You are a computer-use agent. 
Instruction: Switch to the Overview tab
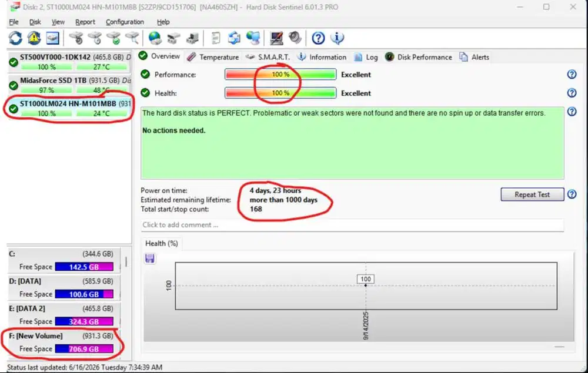pyautogui.click(x=159, y=56)
